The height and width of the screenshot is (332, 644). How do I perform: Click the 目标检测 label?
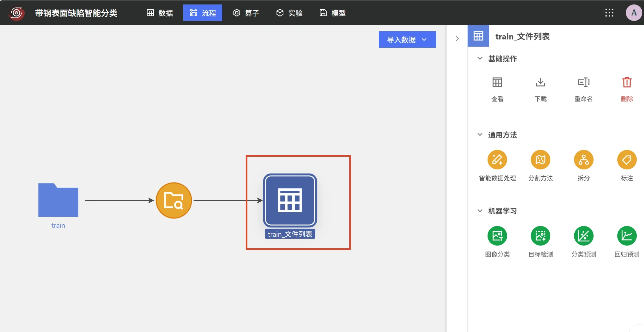click(x=540, y=254)
